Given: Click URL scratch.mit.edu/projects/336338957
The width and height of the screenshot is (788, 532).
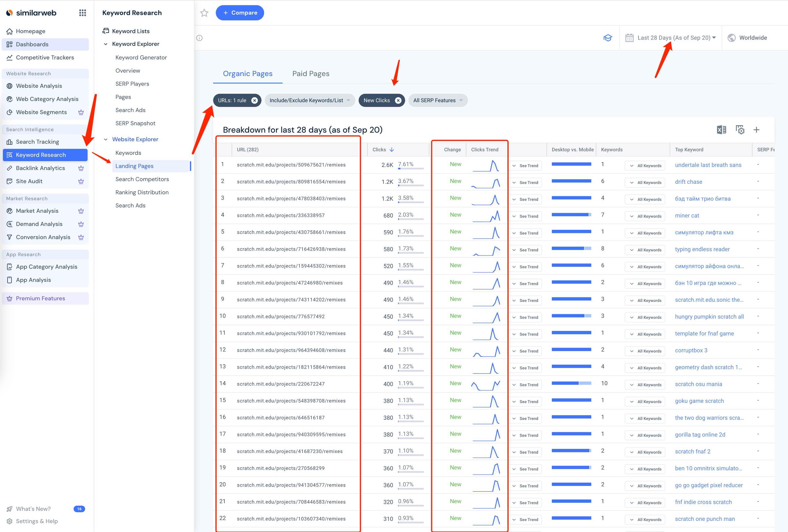Looking at the screenshot, I should tap(281, 215).
